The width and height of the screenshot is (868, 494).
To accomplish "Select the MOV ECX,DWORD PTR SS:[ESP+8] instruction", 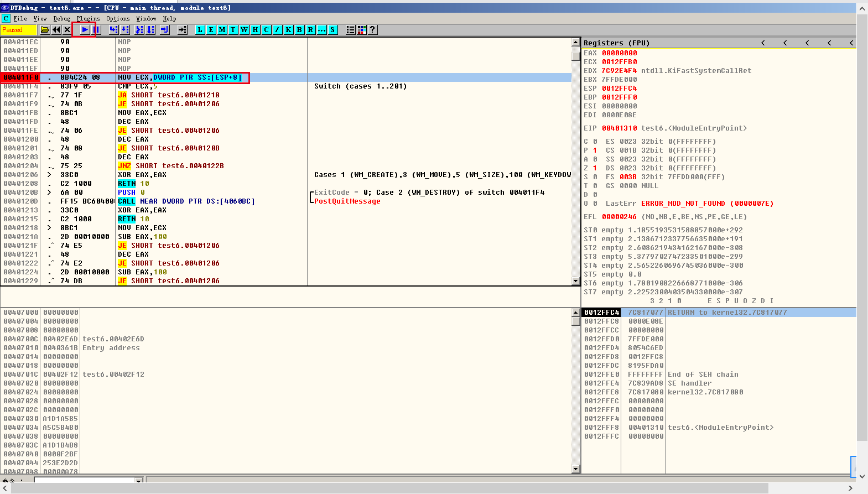I will 180,77.
